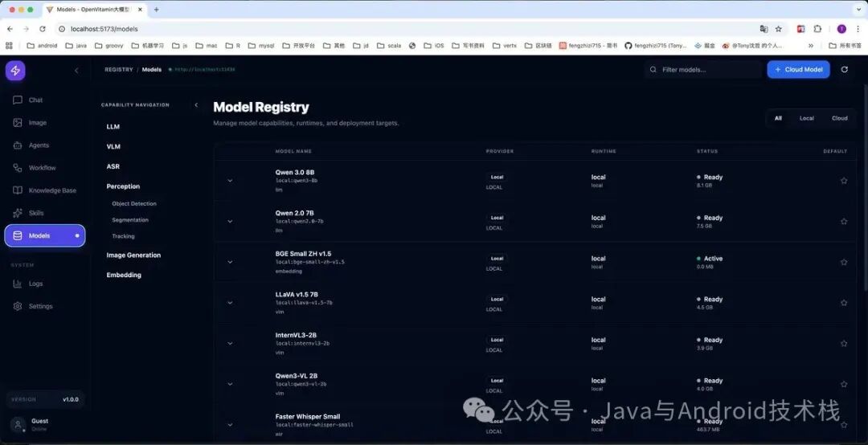Open the Workflow page

pos(45,168)
